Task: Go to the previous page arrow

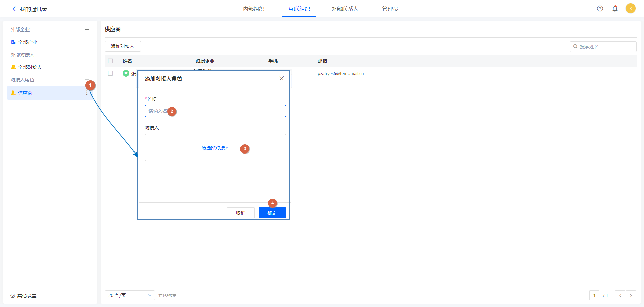Action: pos(620,295)
